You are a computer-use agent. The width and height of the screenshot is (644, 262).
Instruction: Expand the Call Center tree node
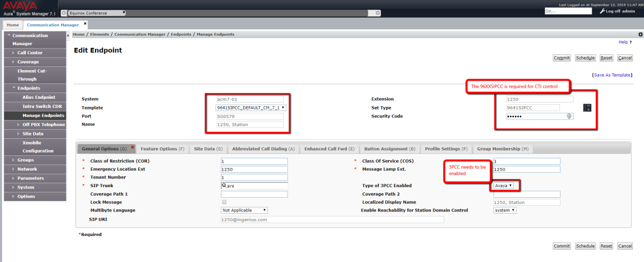pos(13,53)
